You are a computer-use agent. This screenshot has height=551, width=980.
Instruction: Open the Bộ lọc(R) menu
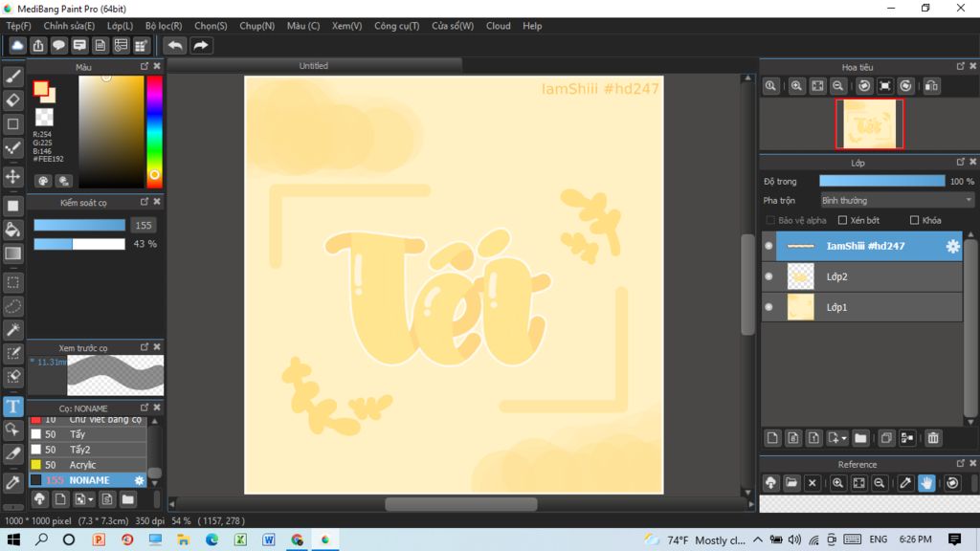(x=163, y=26)
